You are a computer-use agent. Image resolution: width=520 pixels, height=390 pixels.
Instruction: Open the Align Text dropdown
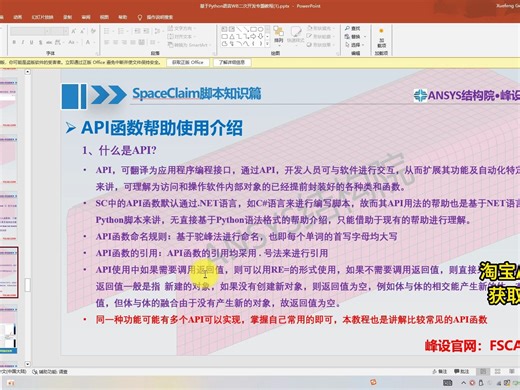pos(182,36)
